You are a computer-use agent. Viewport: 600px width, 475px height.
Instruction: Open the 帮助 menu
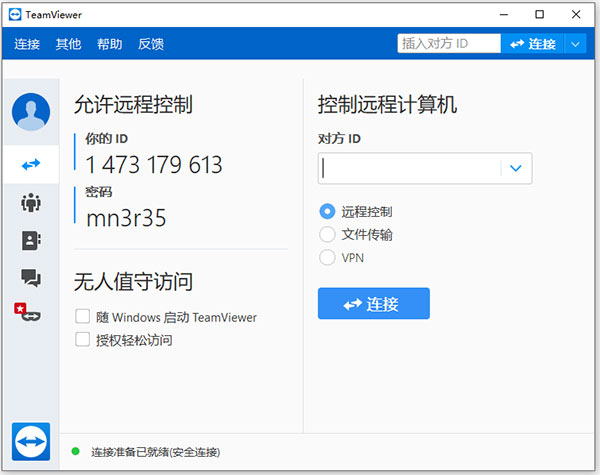(109, 44)
